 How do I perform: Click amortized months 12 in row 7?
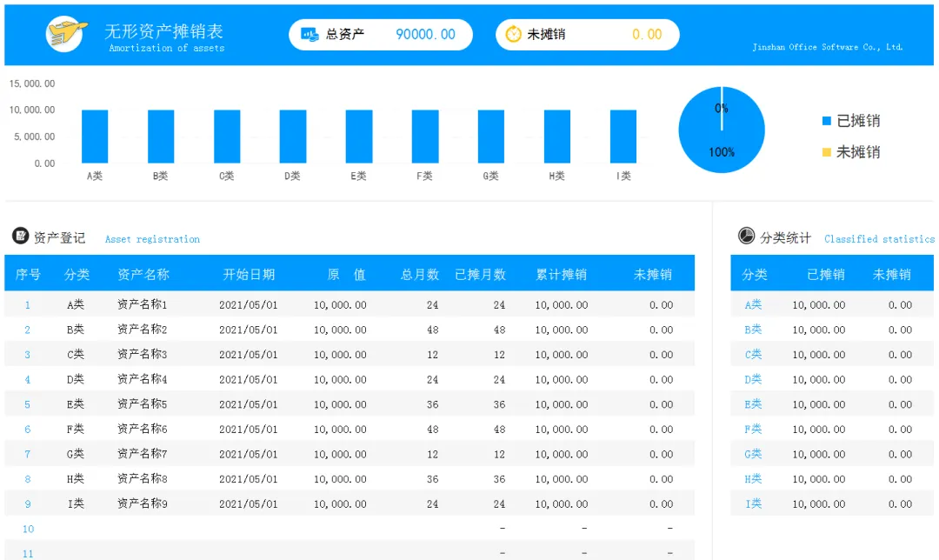499,454
